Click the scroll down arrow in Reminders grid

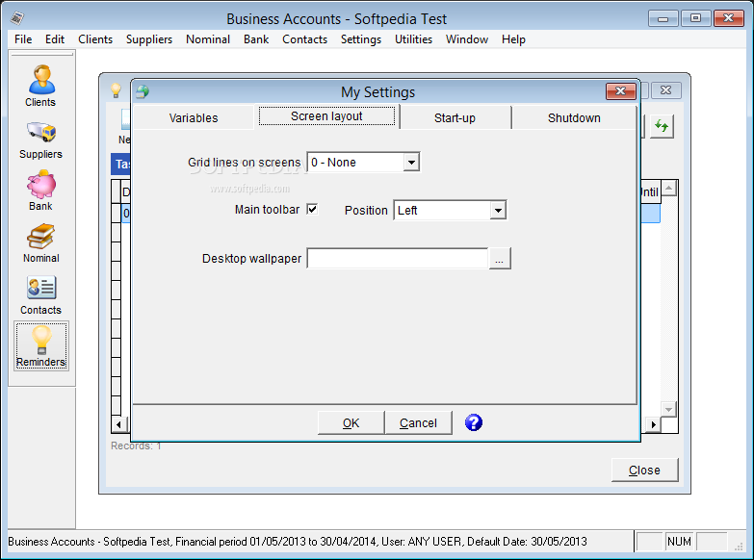coord(669,410)
